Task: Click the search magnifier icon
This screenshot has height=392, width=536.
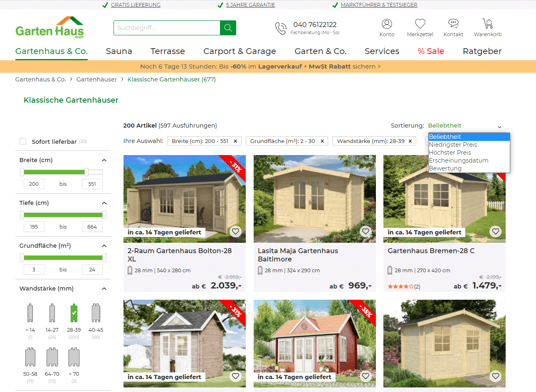Action: pyautogui.click(x=228, y=27)
